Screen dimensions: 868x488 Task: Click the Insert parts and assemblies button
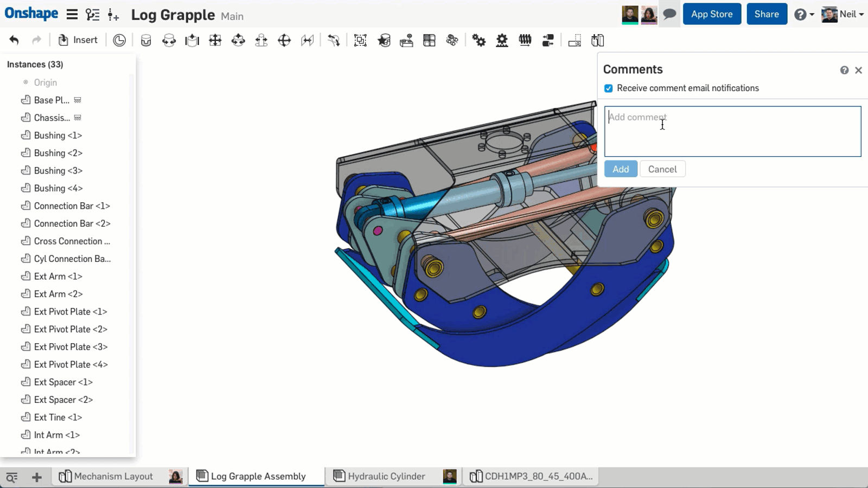coord(78,40)
